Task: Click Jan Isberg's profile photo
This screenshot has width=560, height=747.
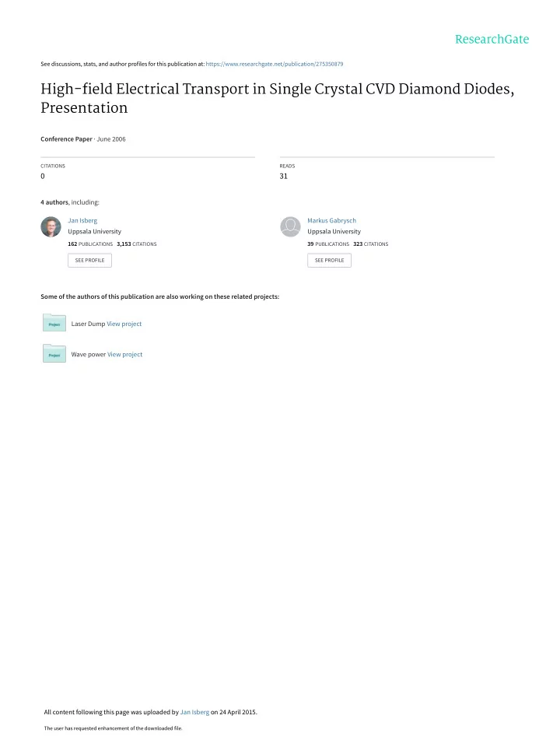Action: [51, 226]
